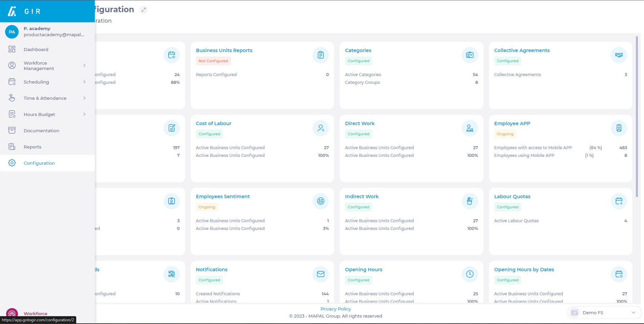Click the Categories card icon

[470, 55]
